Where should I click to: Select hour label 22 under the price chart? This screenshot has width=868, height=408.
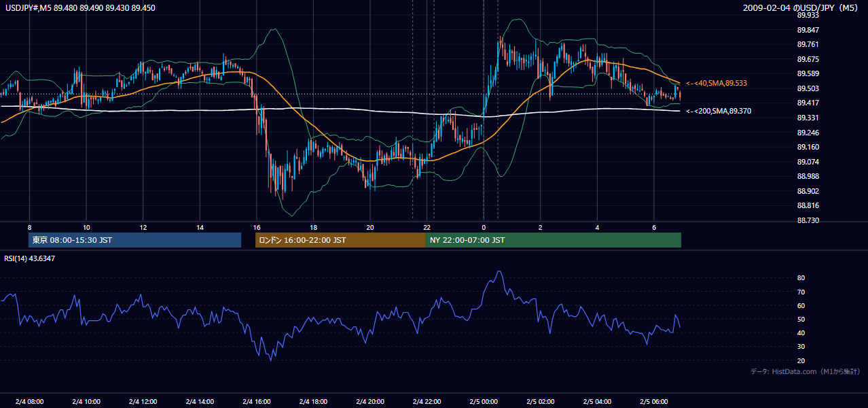pos(427,227)
